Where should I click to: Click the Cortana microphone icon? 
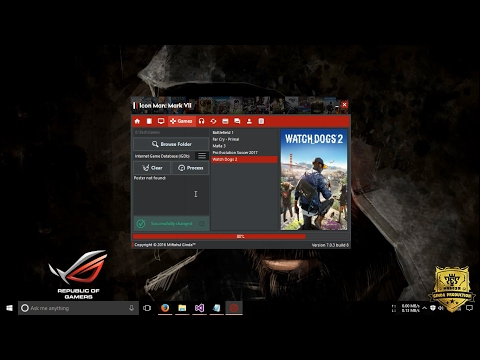[131, 308]
